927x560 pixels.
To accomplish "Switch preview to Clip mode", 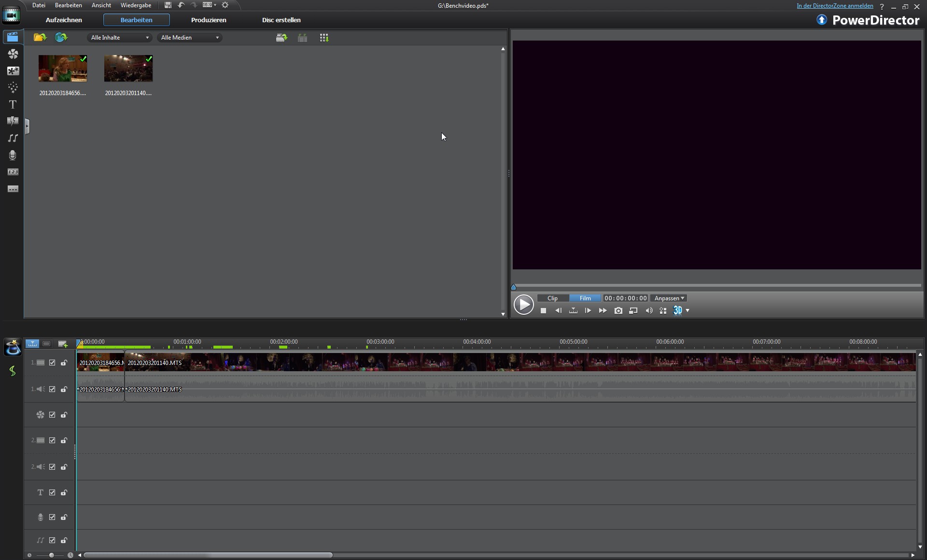I will (x=552, y=298).
